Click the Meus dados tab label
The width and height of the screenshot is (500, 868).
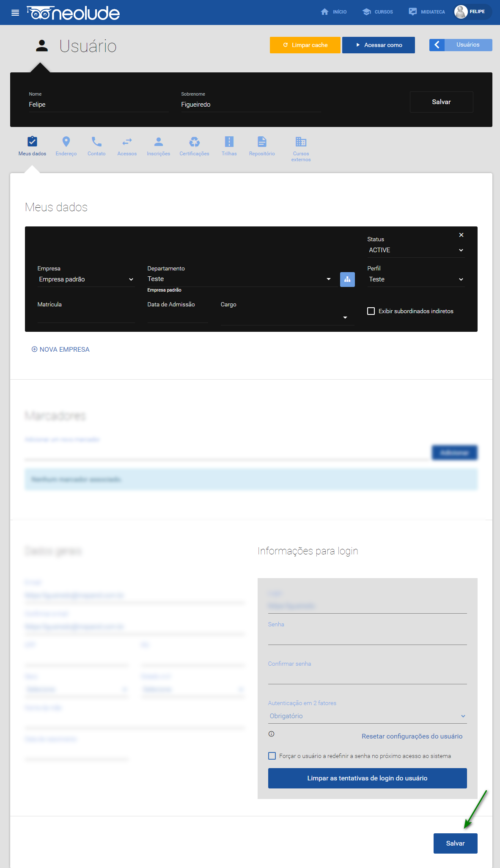tap(32, 154)
